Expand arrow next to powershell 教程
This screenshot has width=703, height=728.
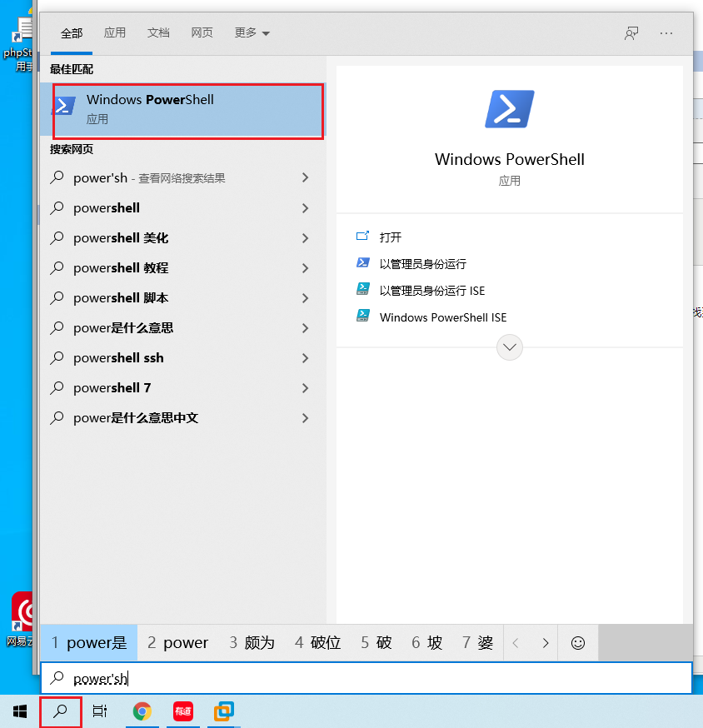click(305, 268)
